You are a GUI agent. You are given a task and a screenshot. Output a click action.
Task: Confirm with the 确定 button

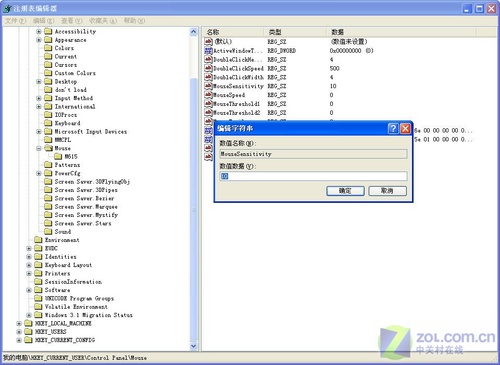click(345, 191)
